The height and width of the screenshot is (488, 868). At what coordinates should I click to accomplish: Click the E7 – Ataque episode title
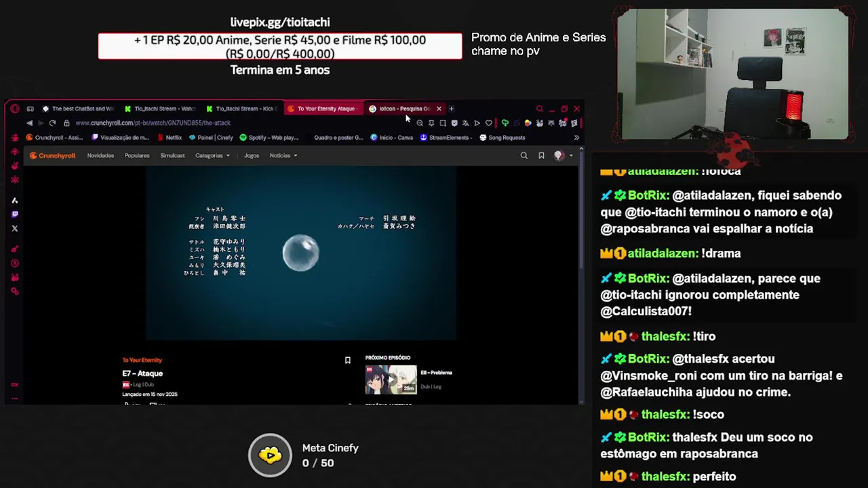coord(142,373)
